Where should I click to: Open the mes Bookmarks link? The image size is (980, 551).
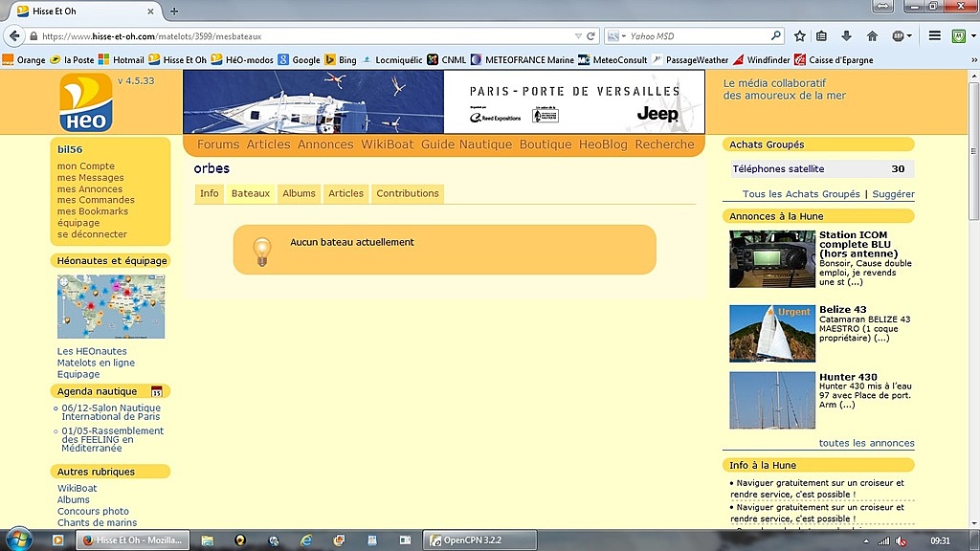coord(93,211)
